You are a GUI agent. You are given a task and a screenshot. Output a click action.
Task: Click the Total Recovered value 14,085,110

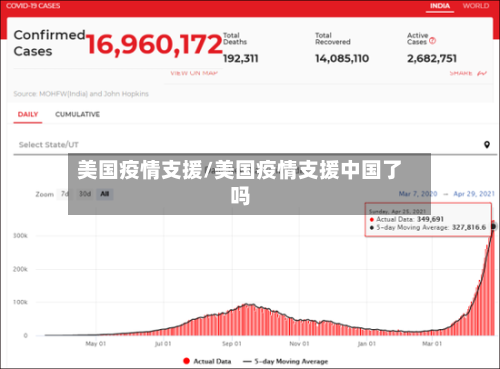(x=342, y=59)
